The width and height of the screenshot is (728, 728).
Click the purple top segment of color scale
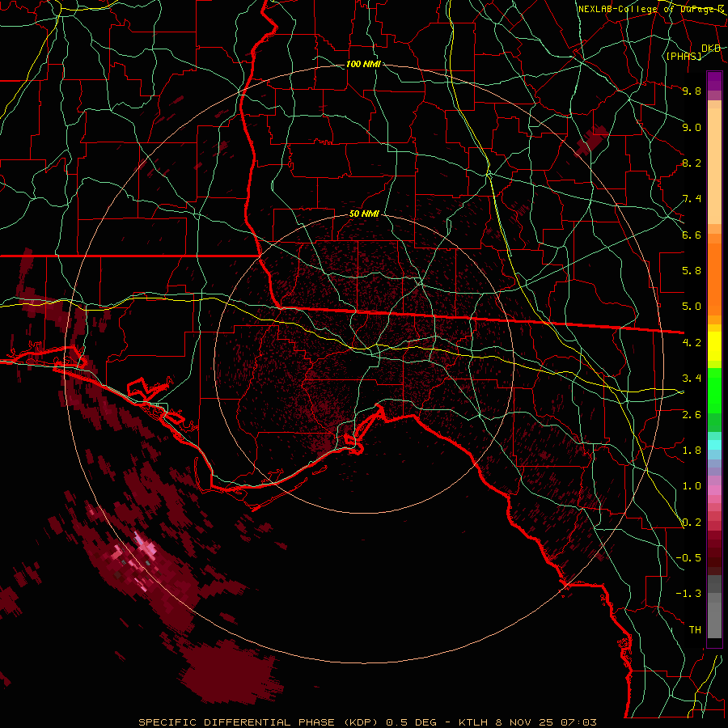click(714, 81)
